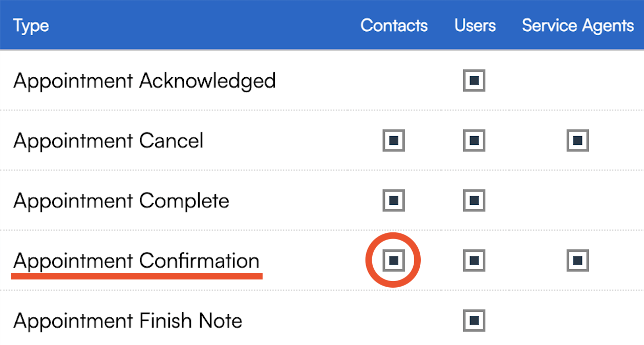The height and width of the screenshot is (345, 644).
Task: Select the Contacts column header
Action: [394, 25]
